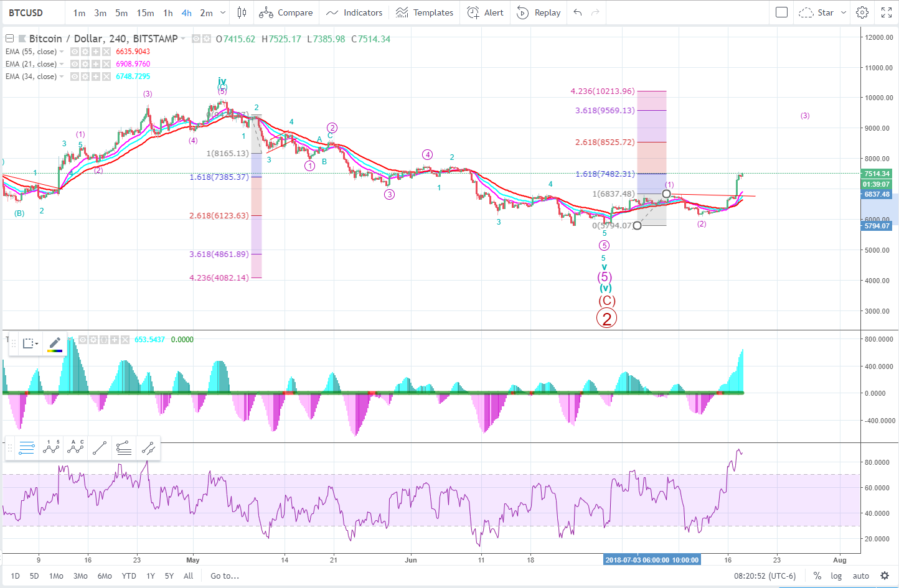Create a new Alert
Image resolution: width=899 pixels, height=588 pixels.
(x=486, y=12)
